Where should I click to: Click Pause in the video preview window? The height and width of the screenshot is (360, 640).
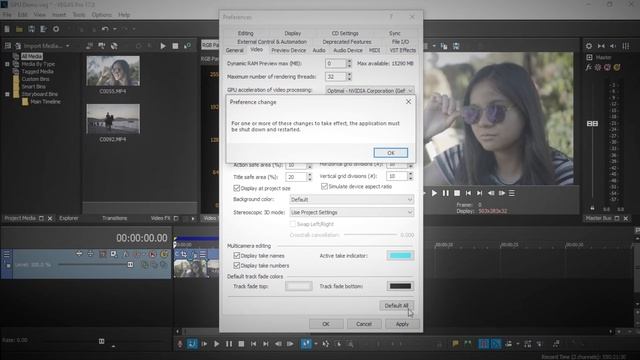tap(446, 193)
